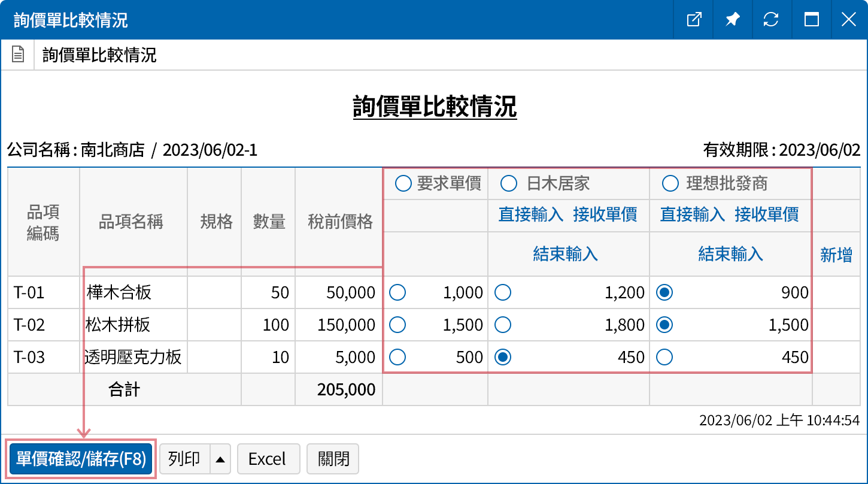Pin the 詢價單比較情況 window
The image size is (868, 484).
point(732,20)
